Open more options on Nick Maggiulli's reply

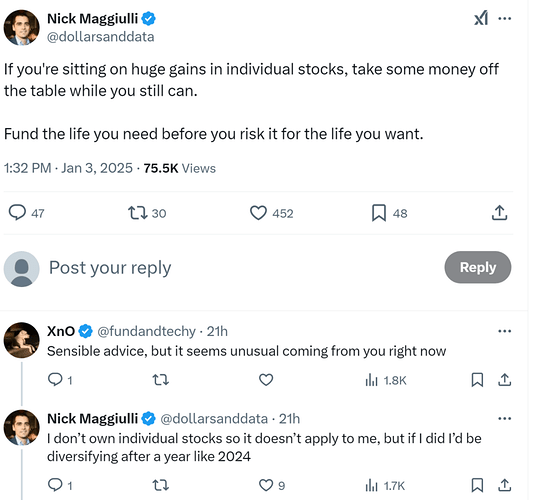pyautogui.click(x=505, y=418)
